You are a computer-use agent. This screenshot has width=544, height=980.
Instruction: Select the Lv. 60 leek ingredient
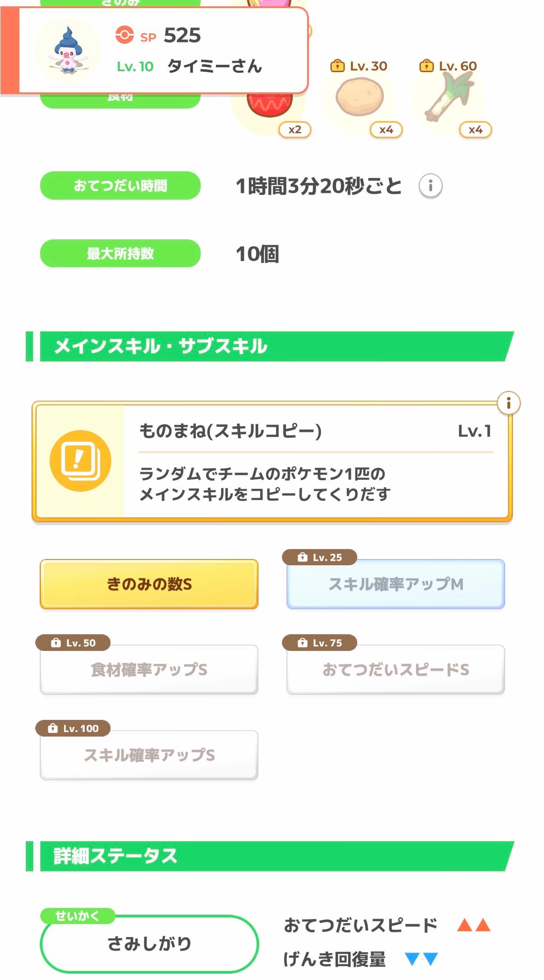point(448,97)
